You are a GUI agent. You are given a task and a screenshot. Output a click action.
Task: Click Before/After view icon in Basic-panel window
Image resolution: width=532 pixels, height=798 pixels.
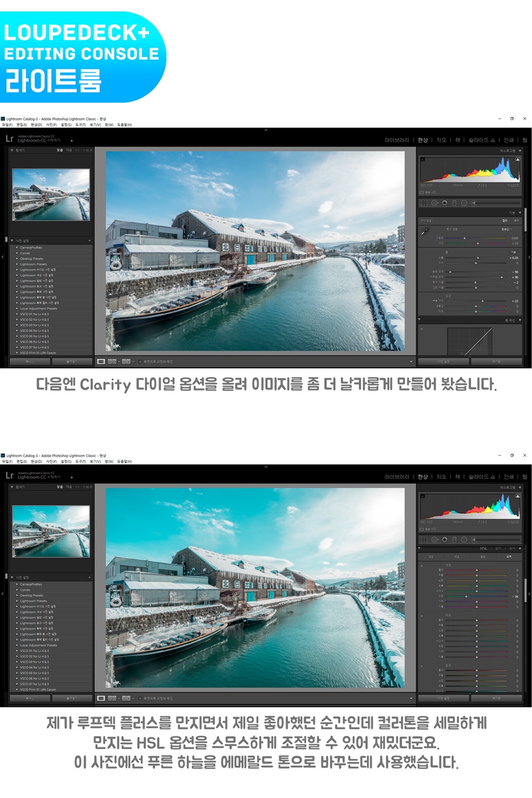[112, 361]
